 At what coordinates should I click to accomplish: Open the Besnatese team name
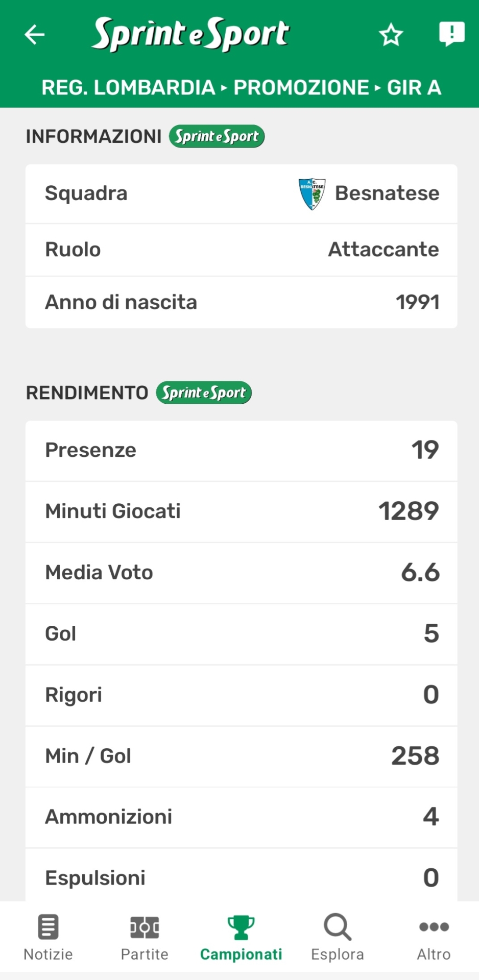tap(387, 193)
